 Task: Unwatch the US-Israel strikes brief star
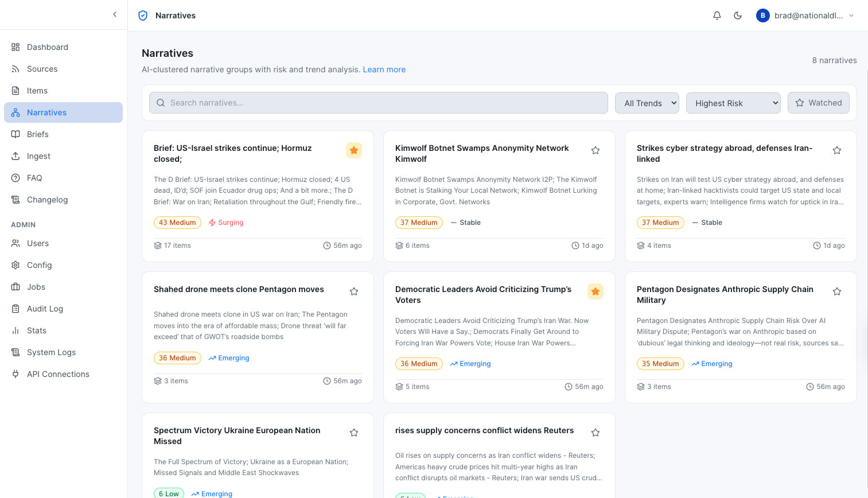[354, 150]
